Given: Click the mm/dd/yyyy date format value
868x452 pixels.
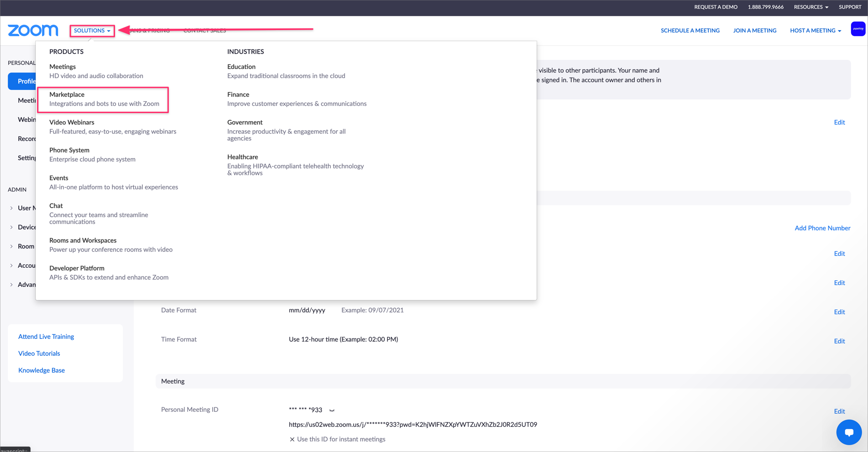Looking at the screenshot, I should pos(307,310).
